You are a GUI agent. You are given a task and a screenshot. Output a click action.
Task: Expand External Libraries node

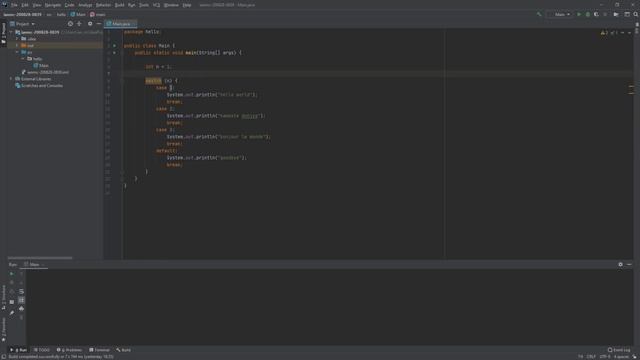pyautogui.click(x=11, y=79)
